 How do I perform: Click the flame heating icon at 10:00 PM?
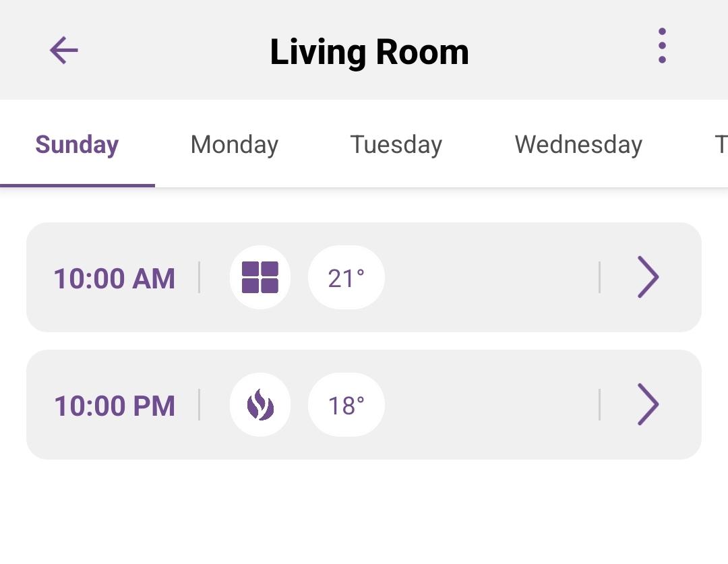click(x=260, y=405)
